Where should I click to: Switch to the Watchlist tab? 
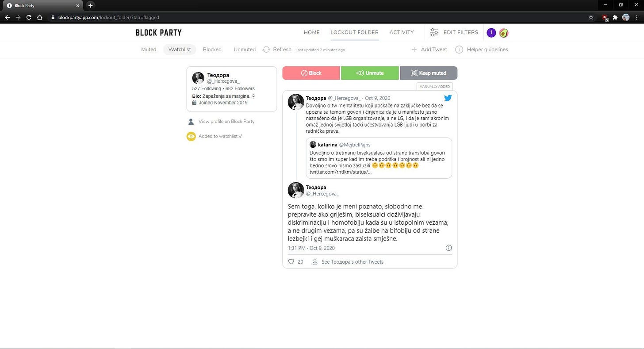point(180,50)
